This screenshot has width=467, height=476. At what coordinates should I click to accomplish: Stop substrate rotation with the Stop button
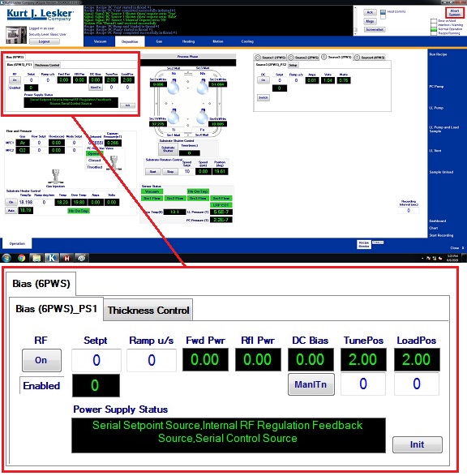click(x=170, y=172)
